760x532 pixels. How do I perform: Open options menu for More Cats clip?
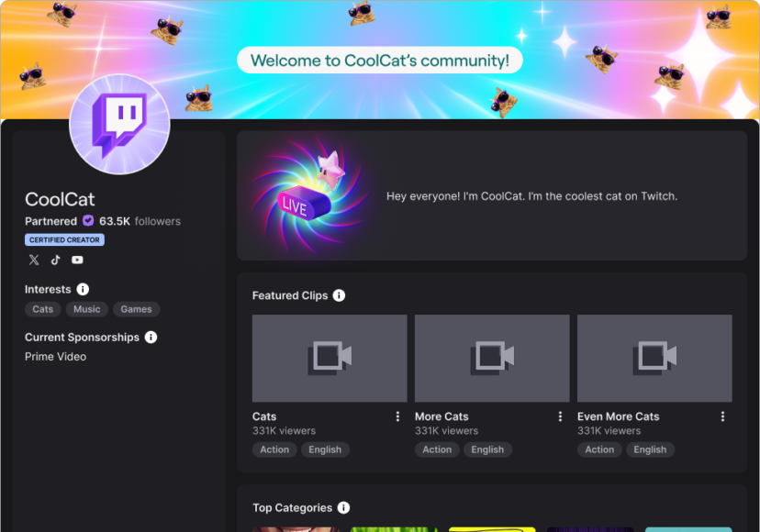(560, 416)
